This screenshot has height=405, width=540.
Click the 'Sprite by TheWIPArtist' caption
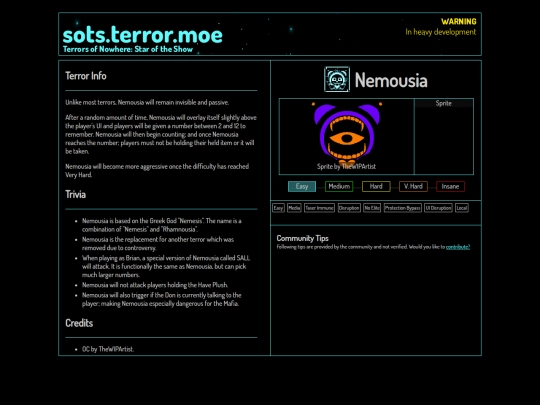point(346,166)
